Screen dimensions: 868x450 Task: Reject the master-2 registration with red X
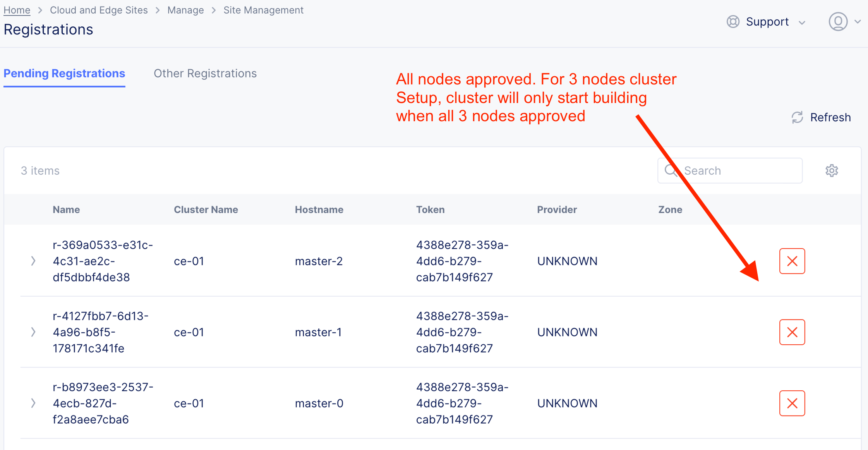point(792,261)
